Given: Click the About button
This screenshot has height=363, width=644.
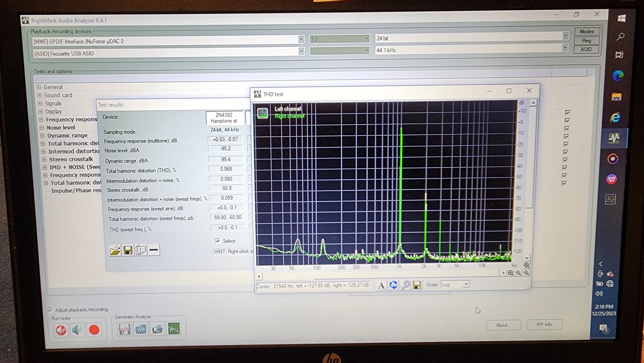Looking at the screenshot, I should tap(503, 325).
